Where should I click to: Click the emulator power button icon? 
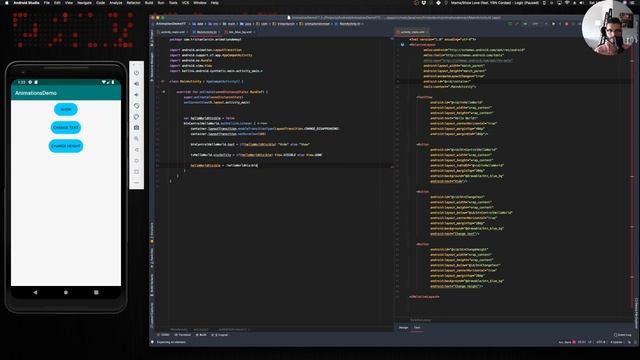tap(136, 73)
